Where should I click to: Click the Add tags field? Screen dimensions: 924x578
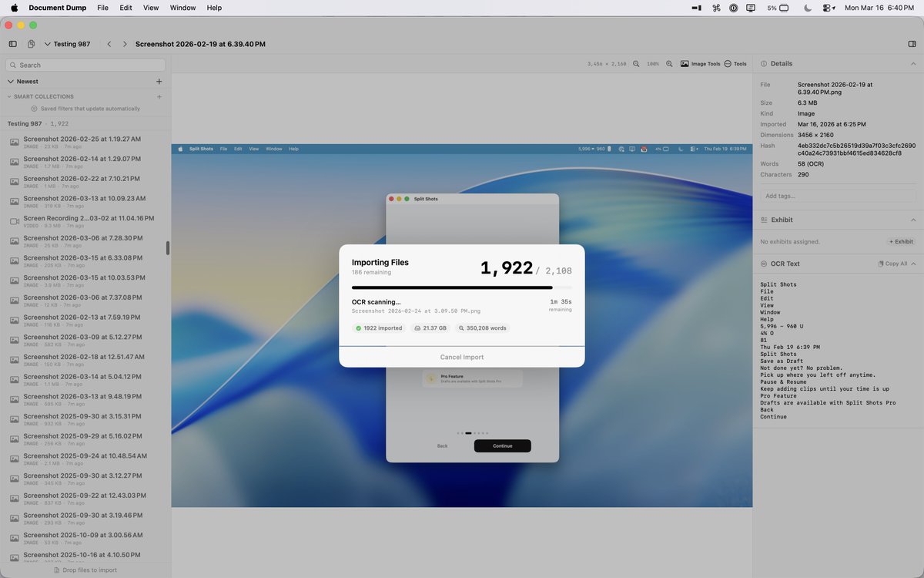pos(838,196)
